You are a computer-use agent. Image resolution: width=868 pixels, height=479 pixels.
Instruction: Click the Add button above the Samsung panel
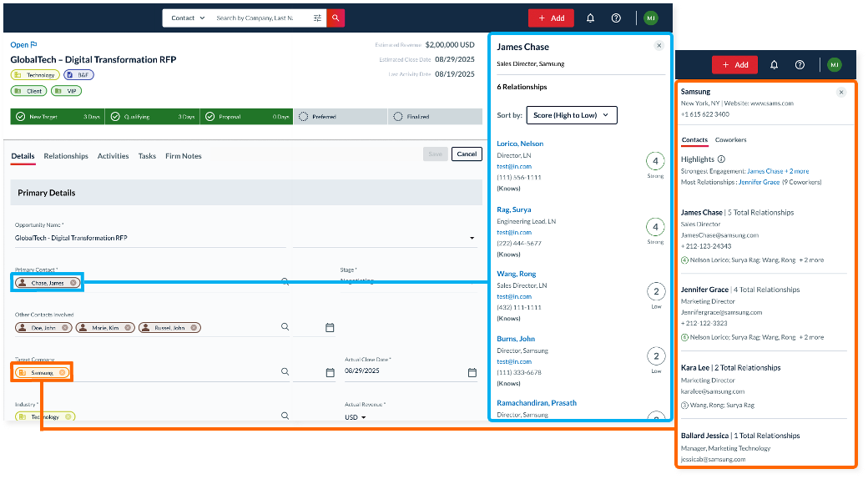[x=734, y=65]
